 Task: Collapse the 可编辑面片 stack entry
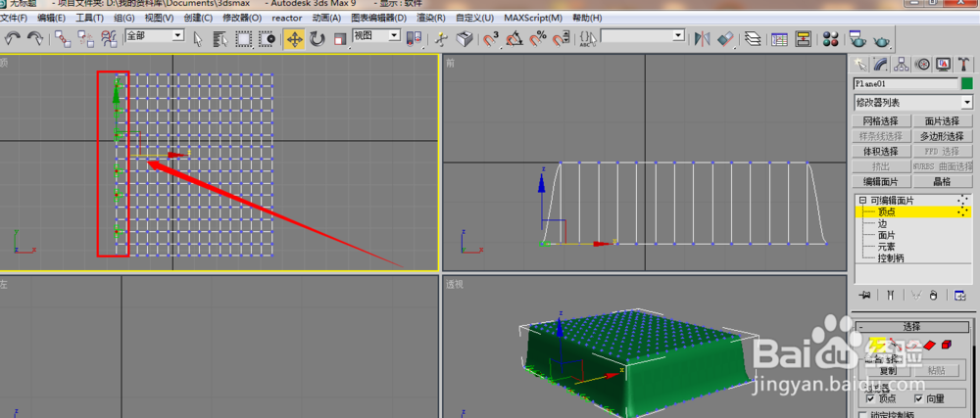pyautogui.click(x=863, y=201)
